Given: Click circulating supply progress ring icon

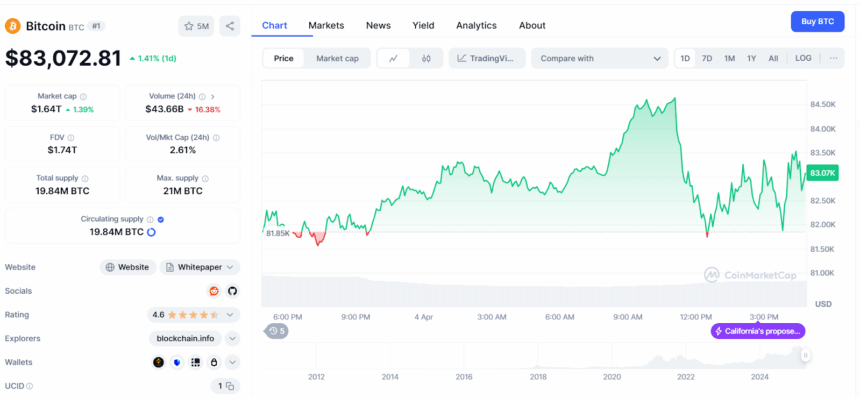Looking at the screenshot, I should tap(152, 232).
